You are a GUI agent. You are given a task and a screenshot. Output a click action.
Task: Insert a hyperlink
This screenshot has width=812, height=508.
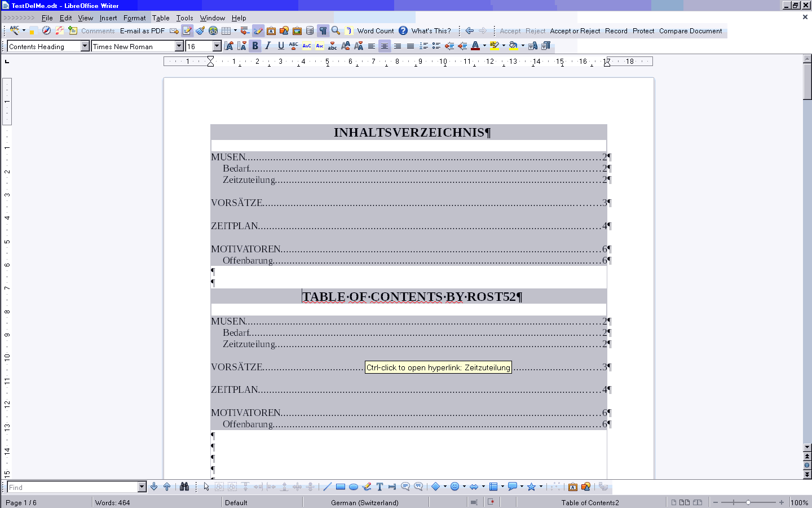tap(213, 30)
